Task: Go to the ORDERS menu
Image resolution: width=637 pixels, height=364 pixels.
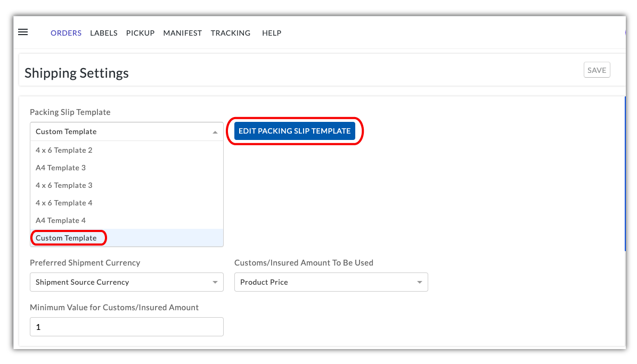Action: [x=66, y=33]
